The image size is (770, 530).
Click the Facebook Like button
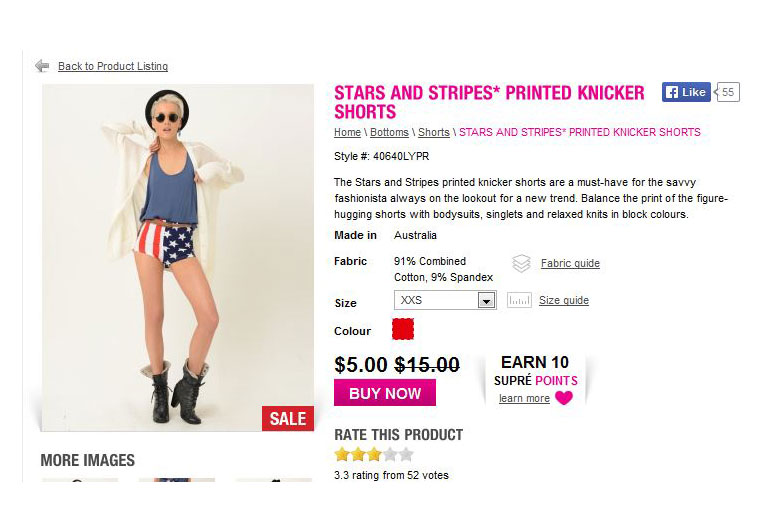tap(686, 92)
